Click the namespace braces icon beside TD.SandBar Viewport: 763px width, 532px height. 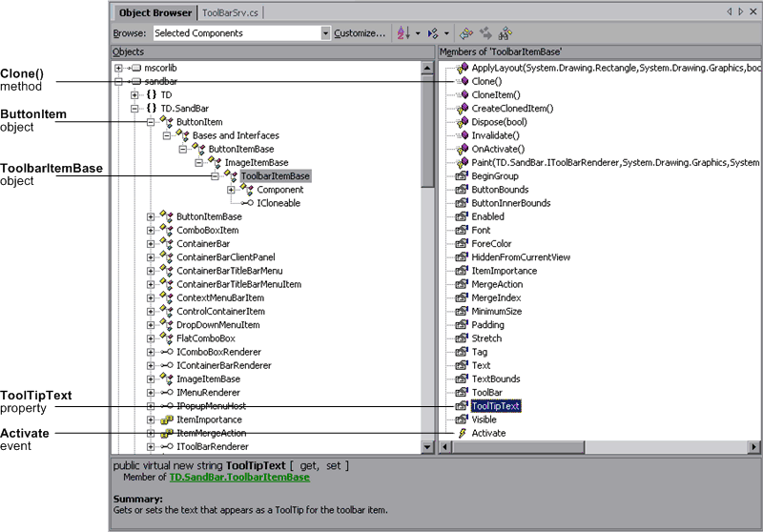pyautogui.click(x=152, y=108)
